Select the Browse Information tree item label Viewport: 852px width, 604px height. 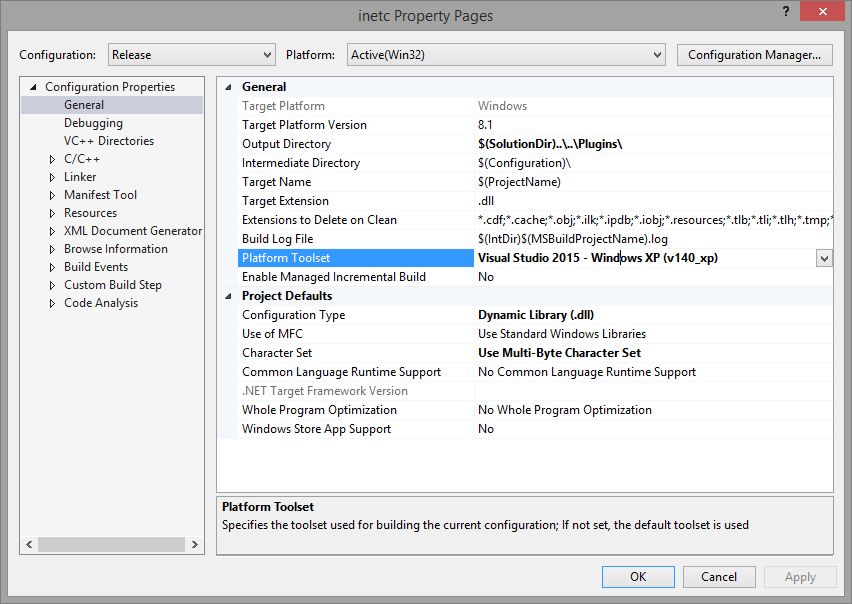click(116, 248)
